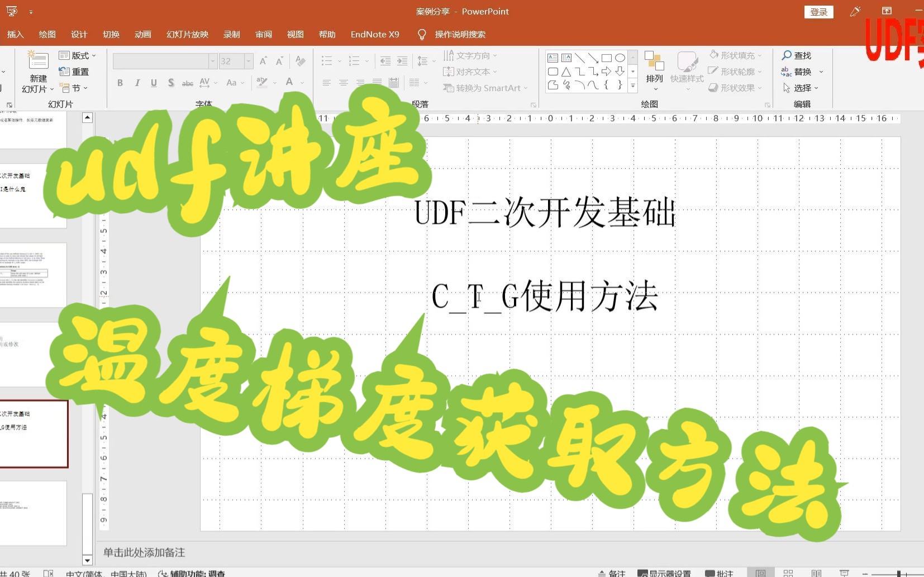This screenshot has width=924, height=577.
Task: Click the Replace (替换) button
Action: click(796, 71)
